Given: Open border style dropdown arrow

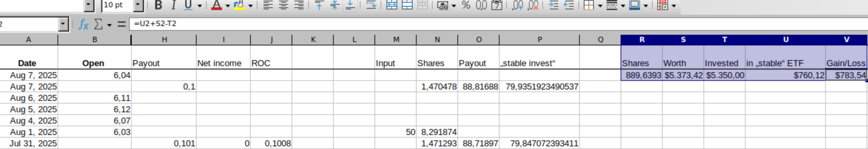Looking at the screenshot, I should (623, 6).
